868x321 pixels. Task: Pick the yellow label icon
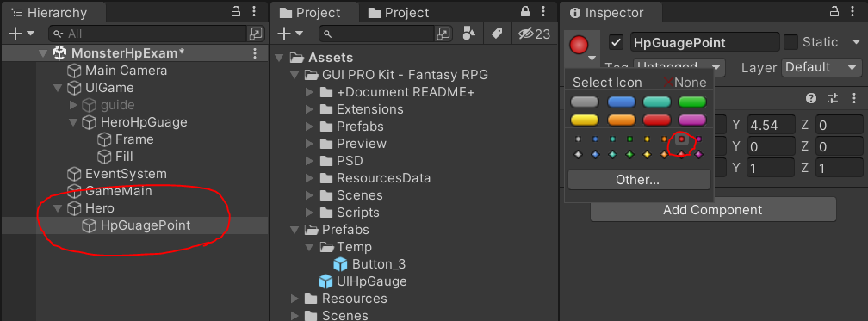[585, 120]
